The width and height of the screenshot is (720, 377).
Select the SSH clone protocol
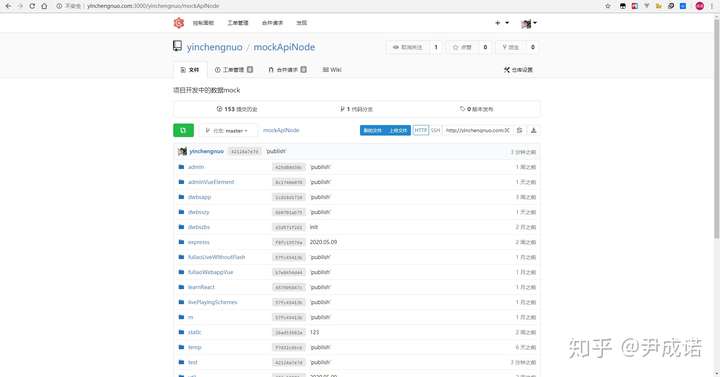435,130
